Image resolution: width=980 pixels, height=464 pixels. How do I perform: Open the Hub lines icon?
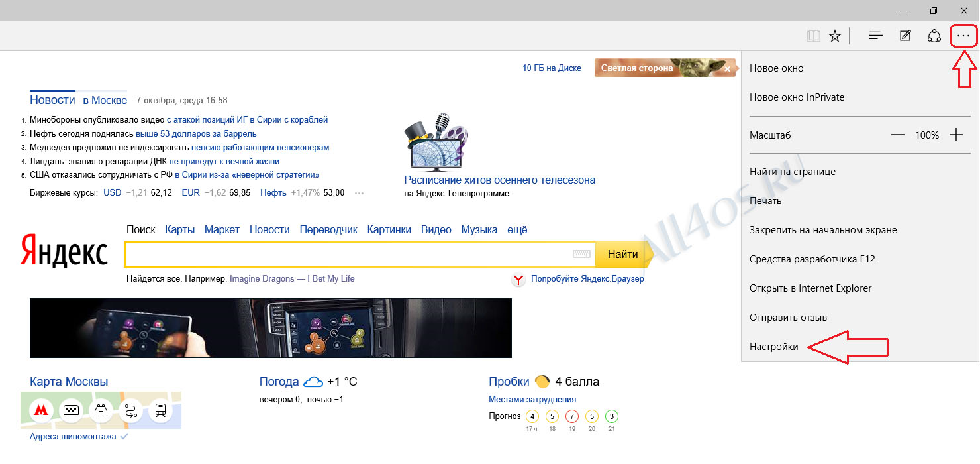pos(876,36)
